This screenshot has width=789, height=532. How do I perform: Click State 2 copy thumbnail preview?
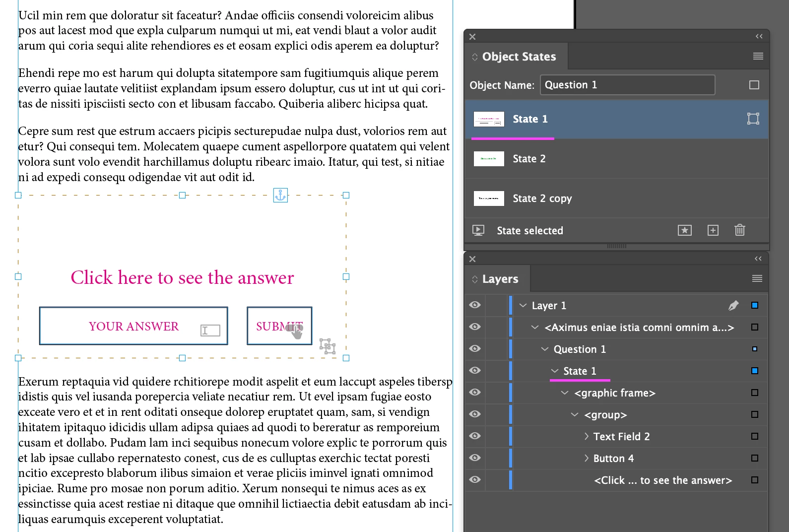(x=489, y=199)
